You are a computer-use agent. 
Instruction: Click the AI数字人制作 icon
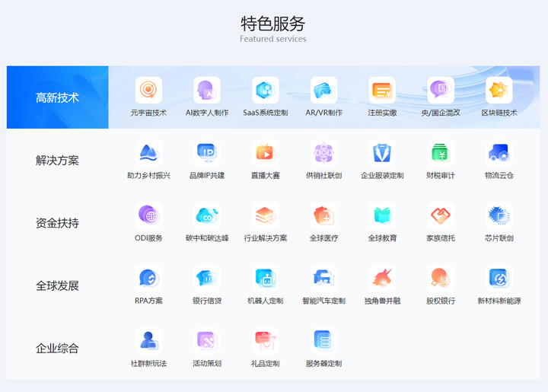tap(207, 90)
